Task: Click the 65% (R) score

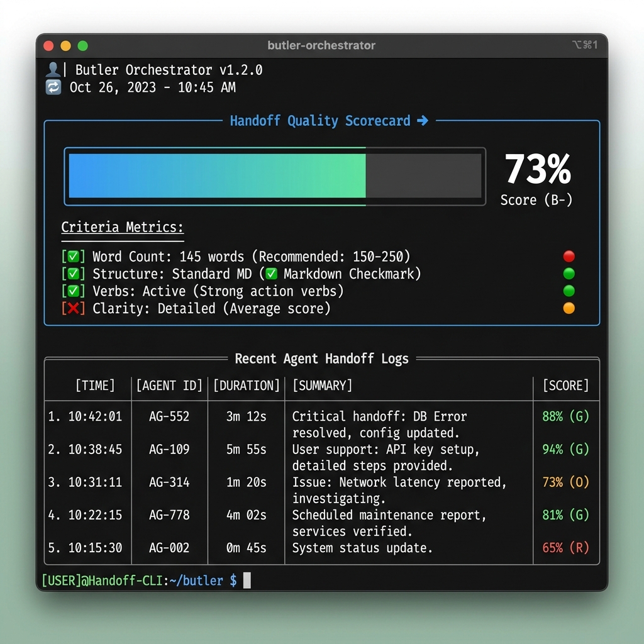Action: coord(565,548)
